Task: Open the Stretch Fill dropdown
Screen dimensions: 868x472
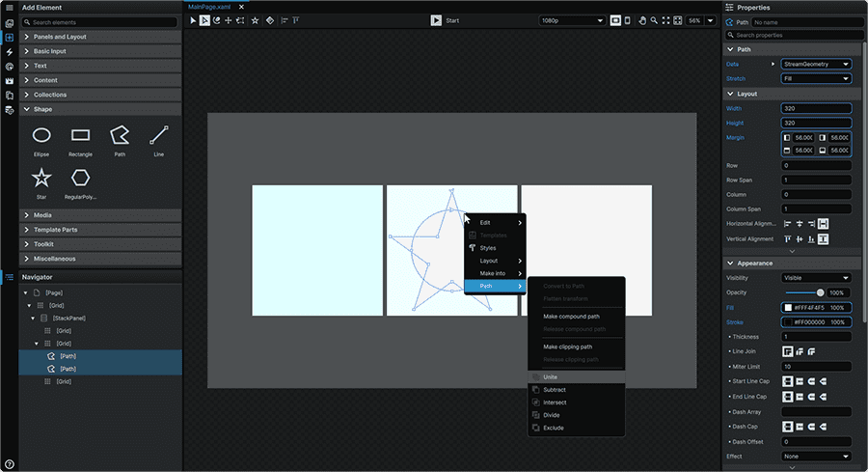Action: 816,79
